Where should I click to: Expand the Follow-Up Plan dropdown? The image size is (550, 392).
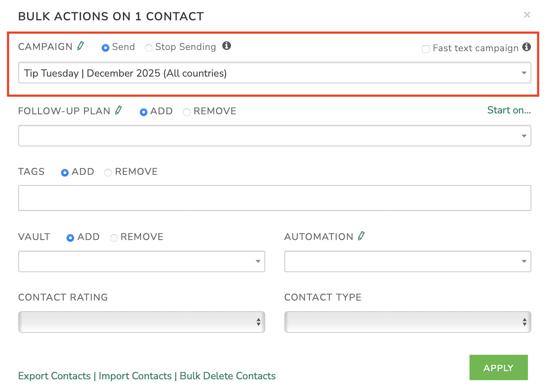coord(275,136)
